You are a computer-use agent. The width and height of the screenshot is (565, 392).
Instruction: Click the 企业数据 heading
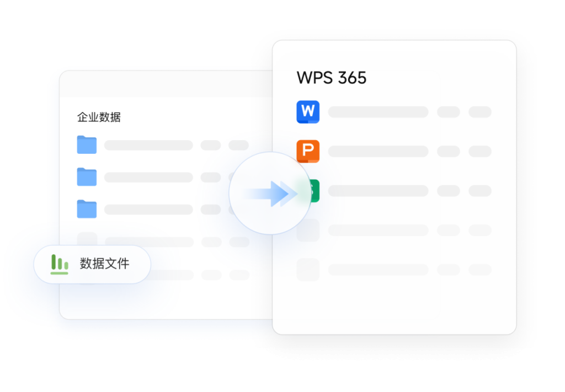99,117
